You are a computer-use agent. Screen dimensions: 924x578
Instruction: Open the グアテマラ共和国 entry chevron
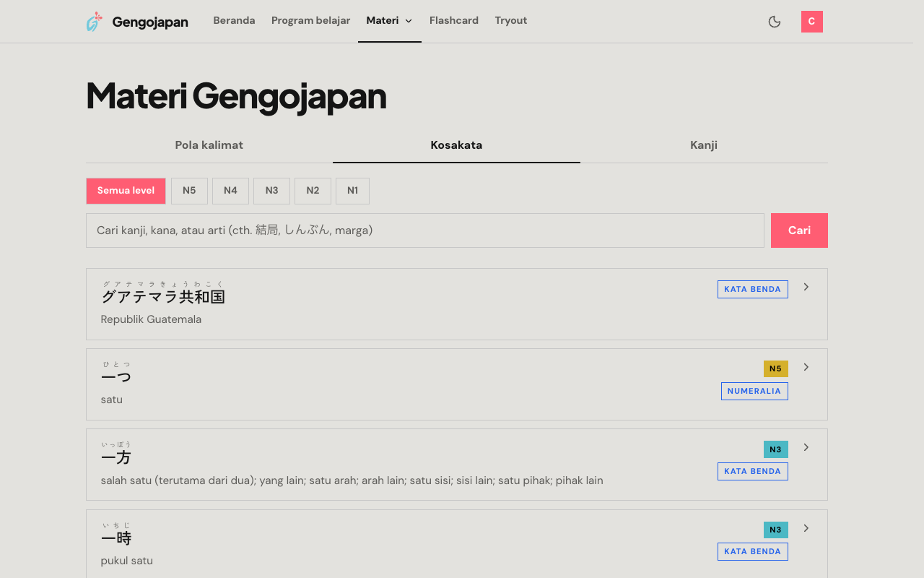(806, 287)
